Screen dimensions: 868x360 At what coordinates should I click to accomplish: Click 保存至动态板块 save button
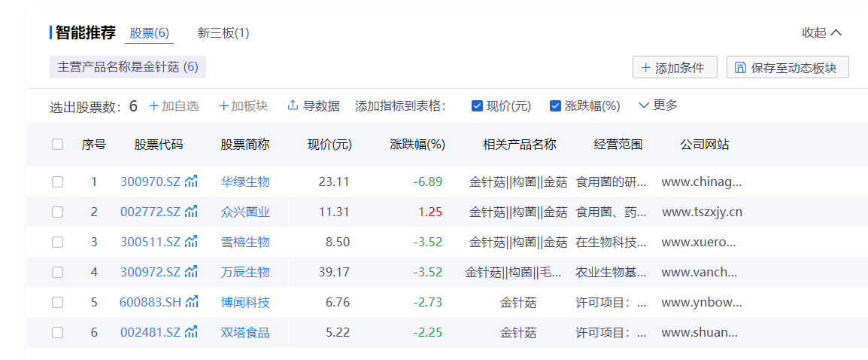pyautogui.click(x=787, y=68)
